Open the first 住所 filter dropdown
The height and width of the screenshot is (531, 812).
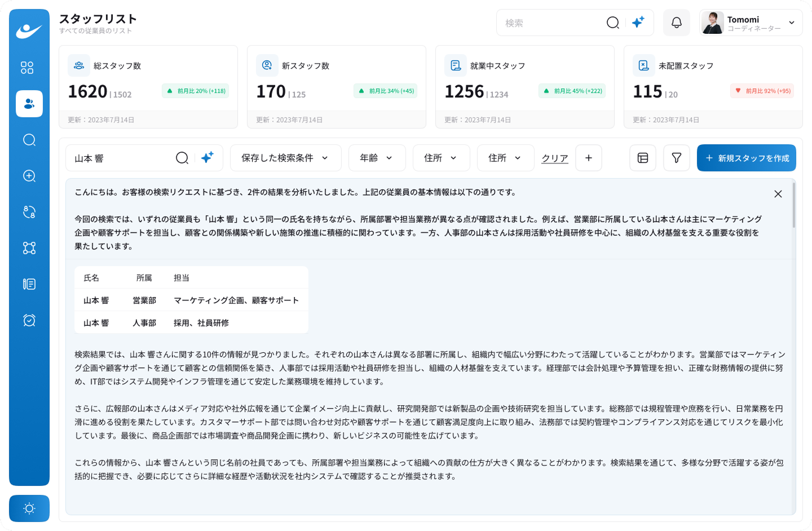[x=441, y=158]
